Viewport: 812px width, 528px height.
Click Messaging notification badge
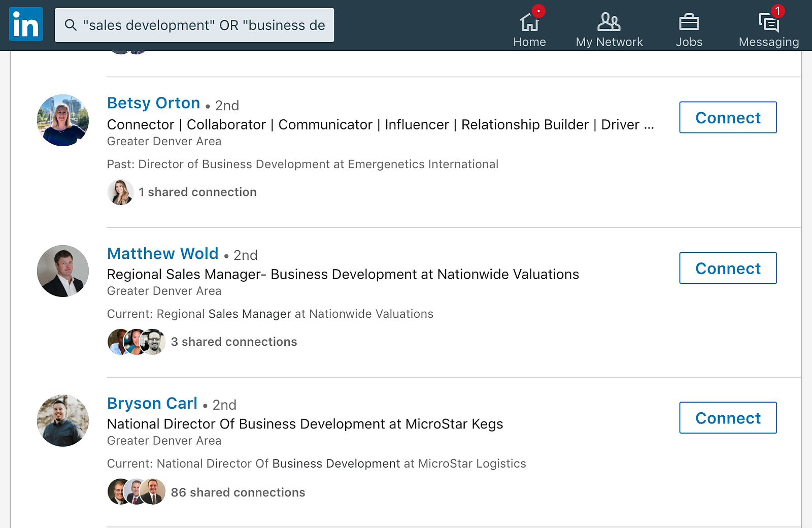(777, 11)
